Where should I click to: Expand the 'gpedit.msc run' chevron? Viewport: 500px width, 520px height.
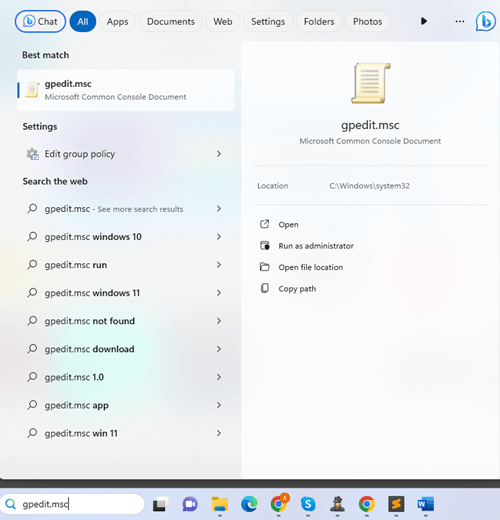(x=219, y=265)
